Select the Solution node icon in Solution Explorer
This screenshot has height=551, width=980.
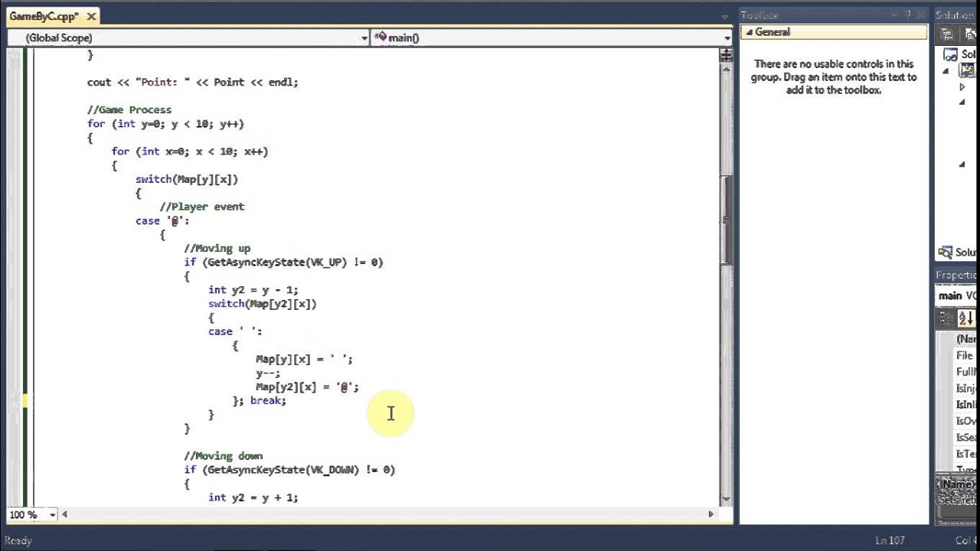point(950,54)
